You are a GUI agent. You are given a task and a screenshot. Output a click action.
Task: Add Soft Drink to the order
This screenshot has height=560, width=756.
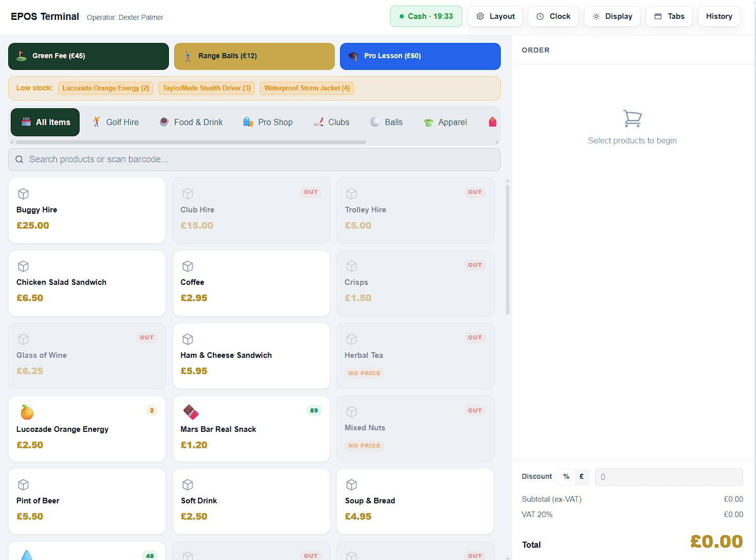(x=251, y=501)
